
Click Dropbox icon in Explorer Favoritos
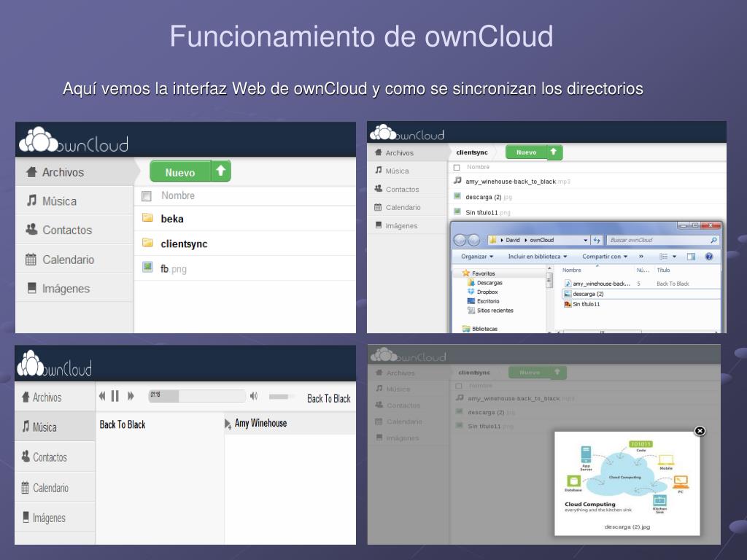(471, 292)
